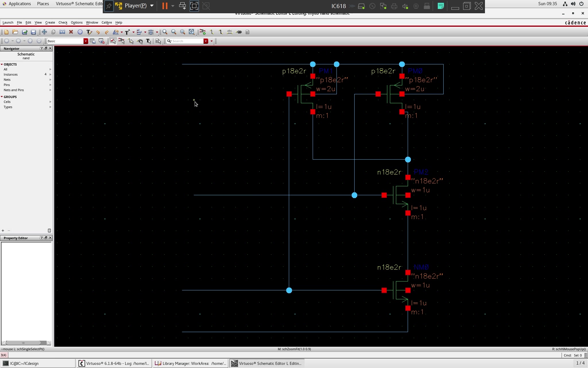Click the Edit Object Properties info icon
The image size is (588, 368).
(x=80, y=32)
